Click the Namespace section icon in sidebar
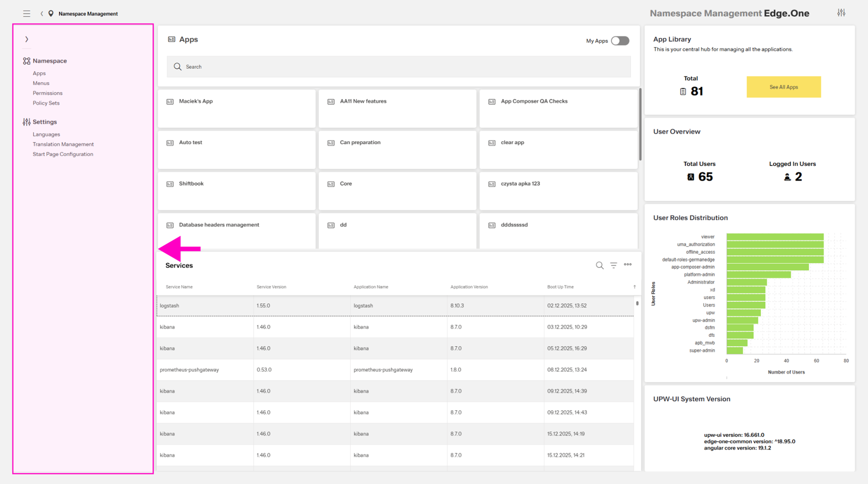The image size is (868, 484). [x=27, y=61]
